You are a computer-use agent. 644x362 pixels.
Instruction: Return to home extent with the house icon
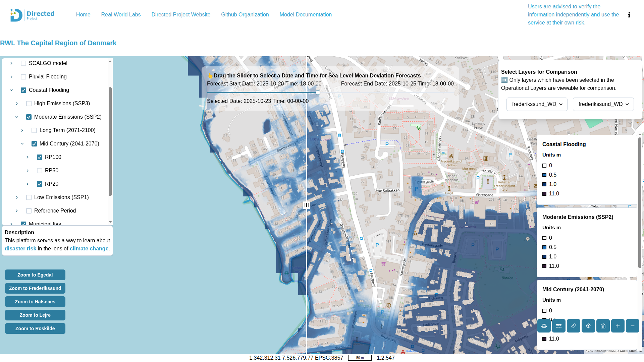[603, 326]
